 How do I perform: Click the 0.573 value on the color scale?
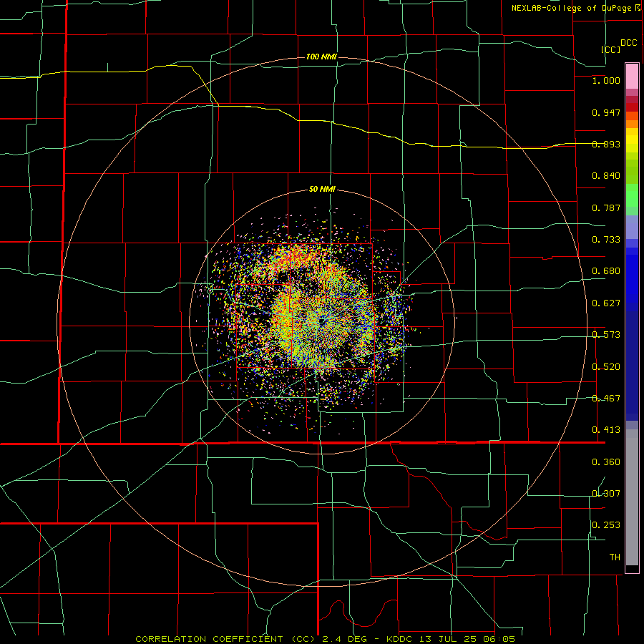coord(606,335)
